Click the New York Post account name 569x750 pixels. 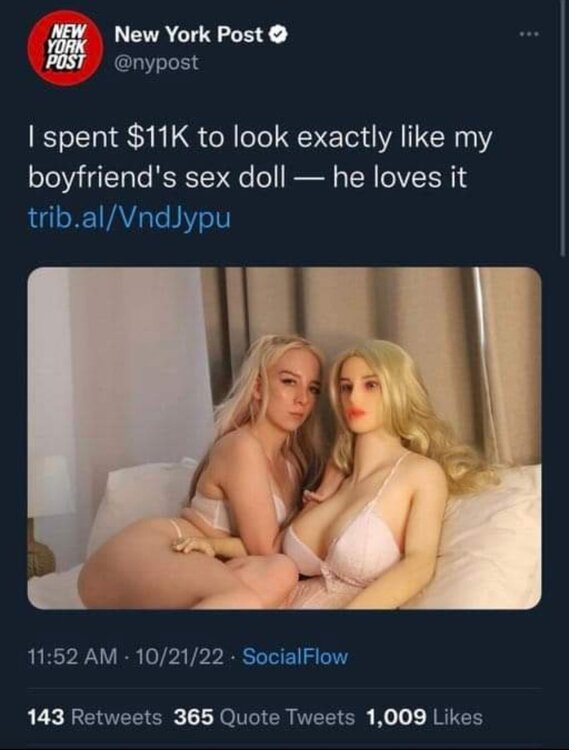[x=189, y=34]
